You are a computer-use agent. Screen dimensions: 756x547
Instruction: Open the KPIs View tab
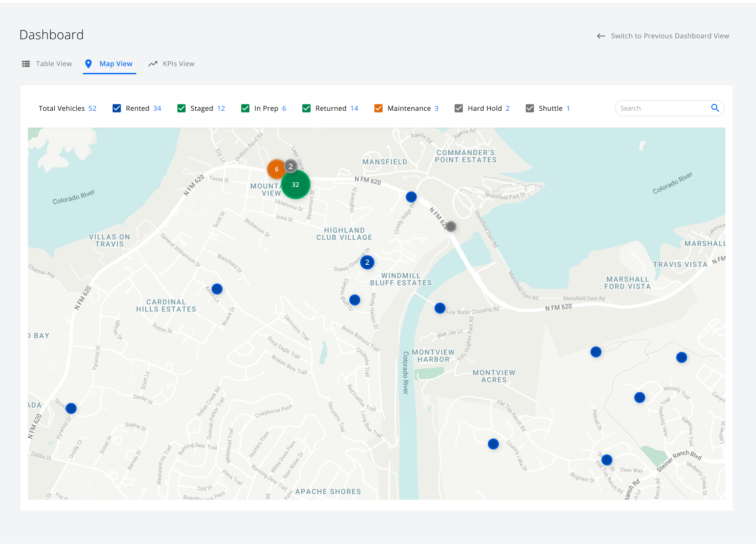click(179, 64)
